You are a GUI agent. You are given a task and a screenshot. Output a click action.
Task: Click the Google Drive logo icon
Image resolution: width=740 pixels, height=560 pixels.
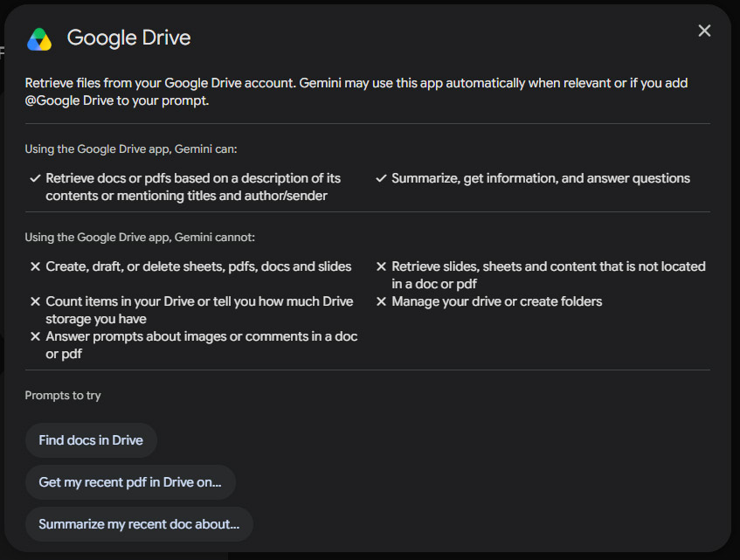(x=39, y=39)
